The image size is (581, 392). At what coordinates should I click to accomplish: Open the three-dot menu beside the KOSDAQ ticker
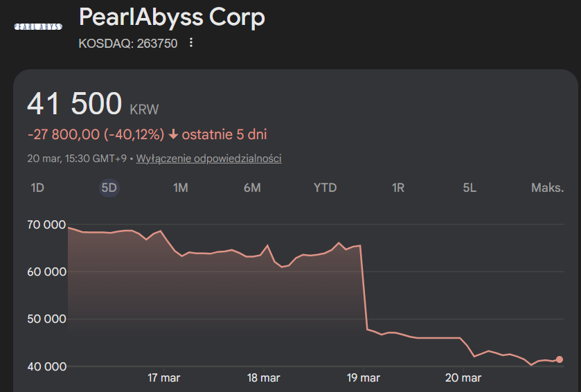coord(192,43)
